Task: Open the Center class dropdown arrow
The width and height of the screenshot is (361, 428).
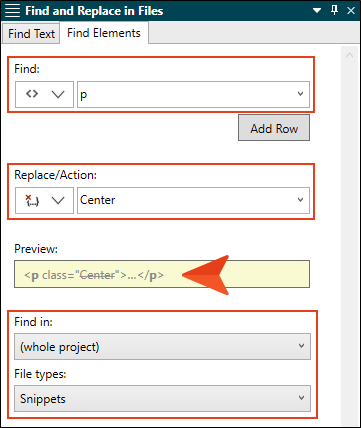Action: click(x=301, y=200)
